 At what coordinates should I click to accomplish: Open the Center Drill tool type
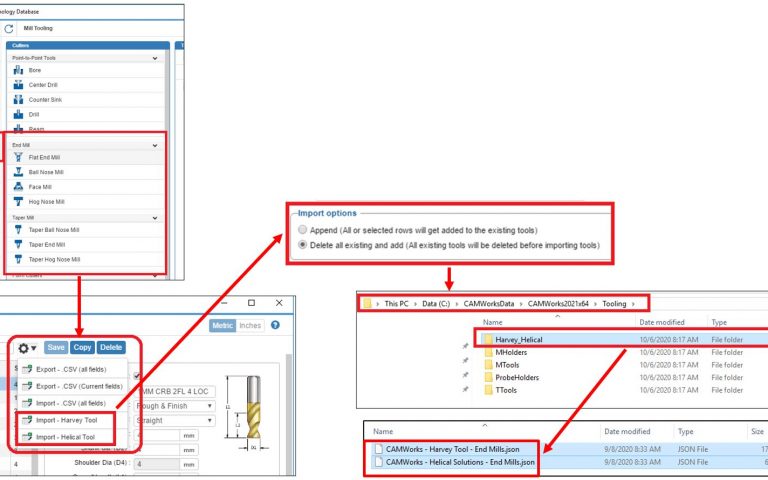[x=20, y=85]
